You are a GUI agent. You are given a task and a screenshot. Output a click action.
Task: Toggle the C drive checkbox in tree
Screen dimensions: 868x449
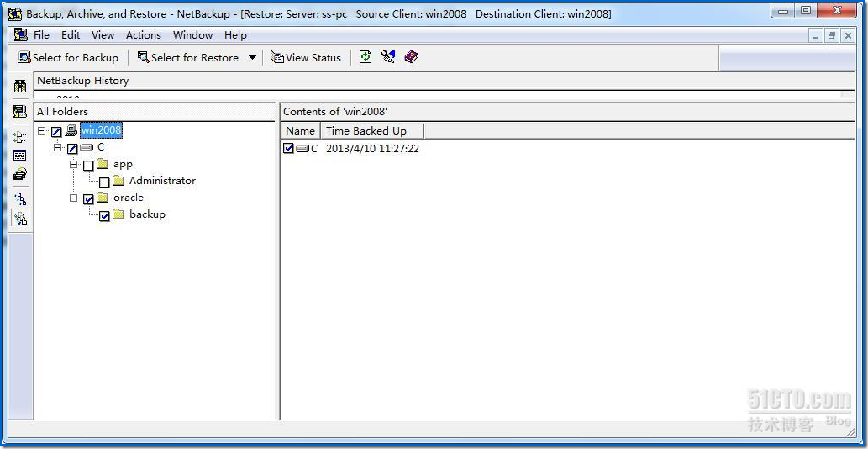pyautogui.click(x=72, y=148)
